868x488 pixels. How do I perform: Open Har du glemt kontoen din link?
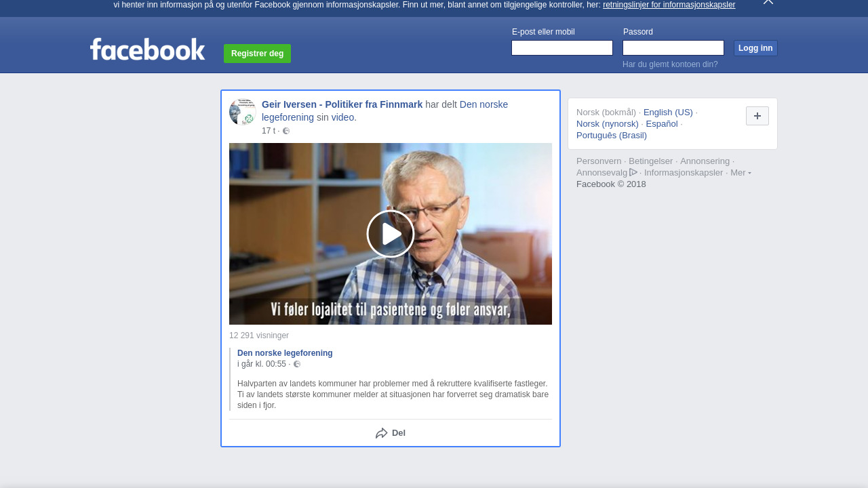pos(670,64)
